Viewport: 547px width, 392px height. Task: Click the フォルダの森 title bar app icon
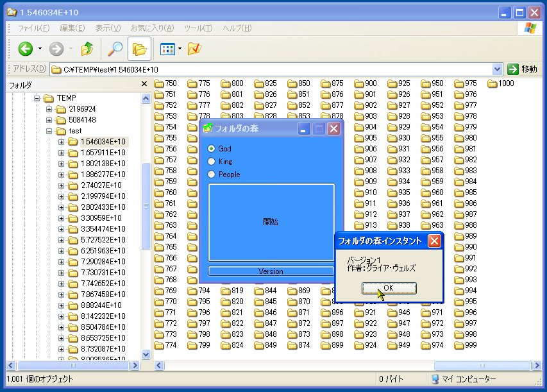point(207,128)
